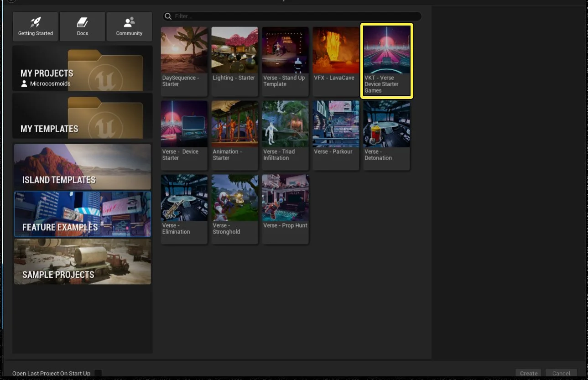Click the magnifier icon in Filter box

168,16
